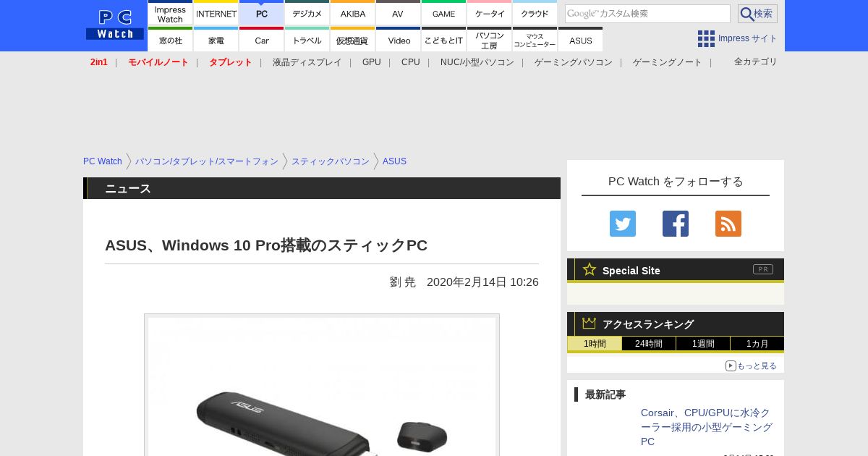Viewport: 868px width, 456px height.
Task: Open the Video site tab
Action: coord(398,40)
